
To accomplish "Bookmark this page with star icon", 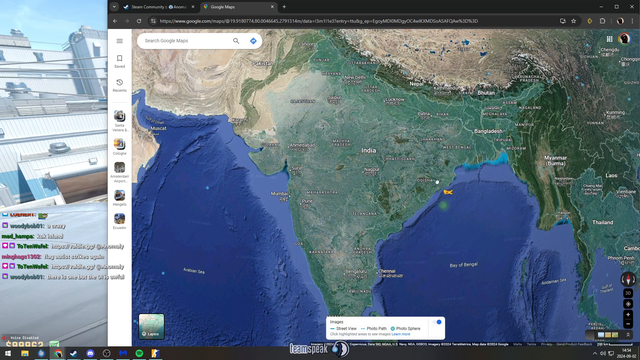I will pos(573,21).
